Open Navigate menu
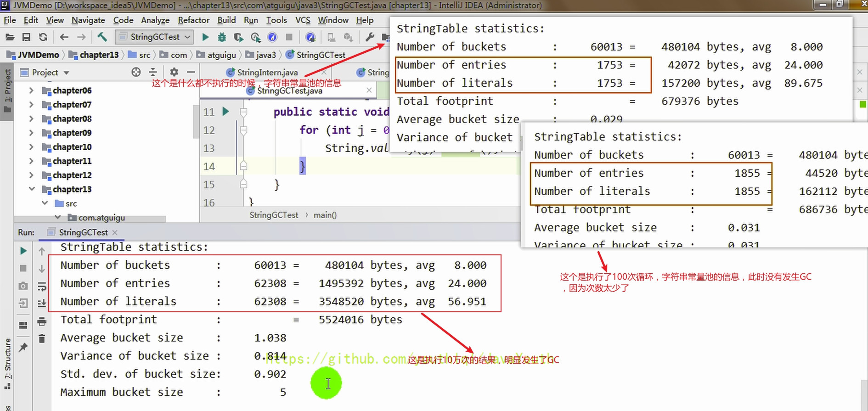Viewport: 868px width, 411px height. [x=88, y=20]
